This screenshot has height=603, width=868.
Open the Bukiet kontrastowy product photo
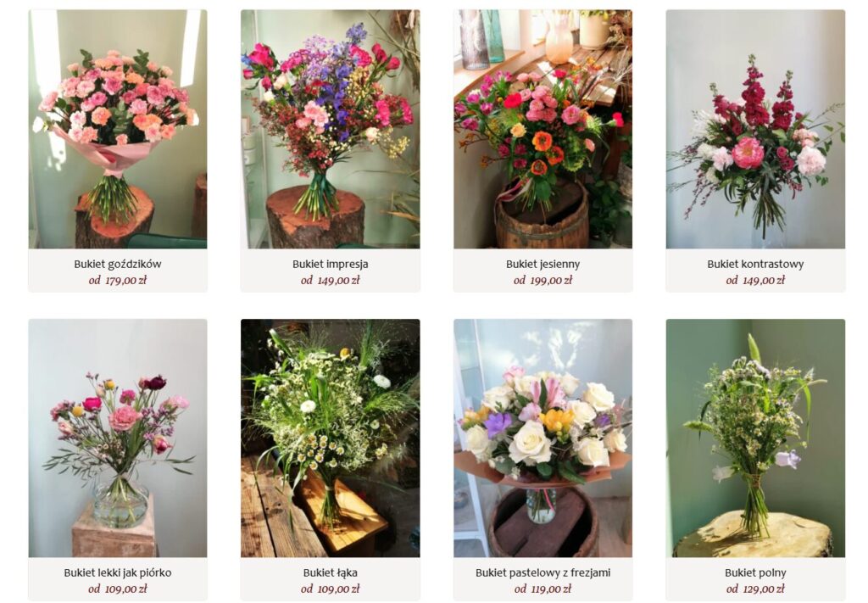pos(755,129)
